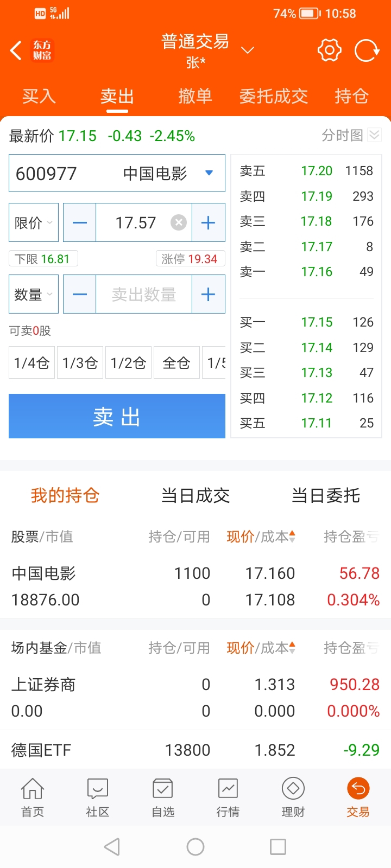
Task: Set price to 下限 16.81
Action: (x=43, y=259)
